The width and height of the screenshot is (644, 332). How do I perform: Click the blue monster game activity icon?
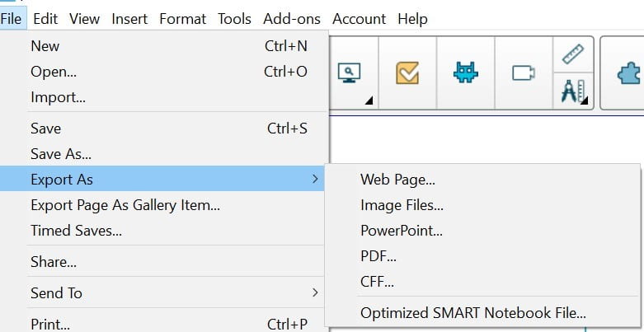[465, 73]
